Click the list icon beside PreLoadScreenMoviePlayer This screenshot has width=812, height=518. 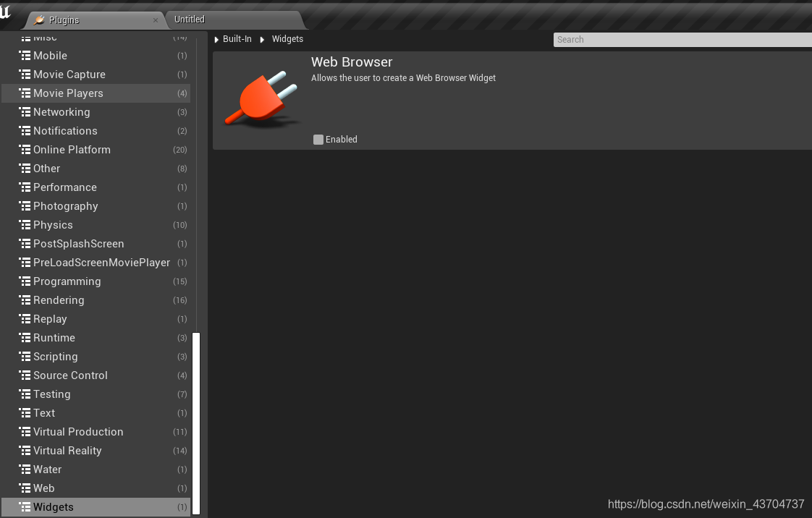tap(25, 263)
